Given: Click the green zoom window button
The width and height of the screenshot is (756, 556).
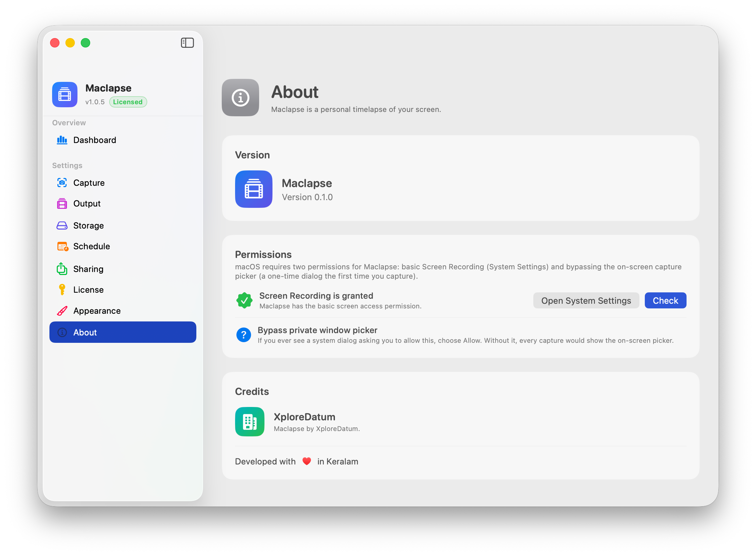Looking at the screenshot, I should coord(85,43).
